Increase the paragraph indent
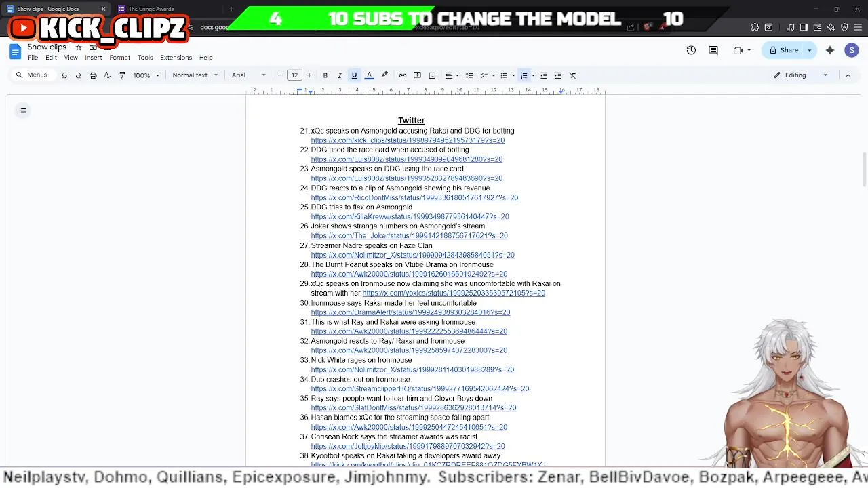Image resolution: width=868 pixels, height=488 pixels. [x=558, y=75]
